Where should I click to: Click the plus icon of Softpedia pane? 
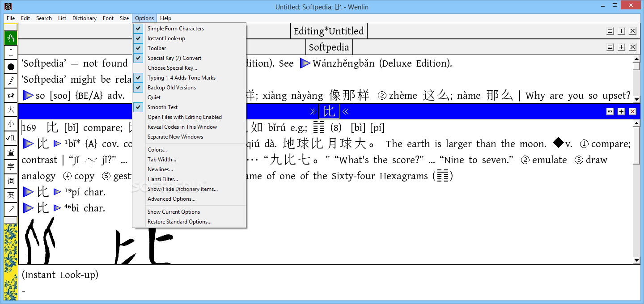[x=621, y=47]
